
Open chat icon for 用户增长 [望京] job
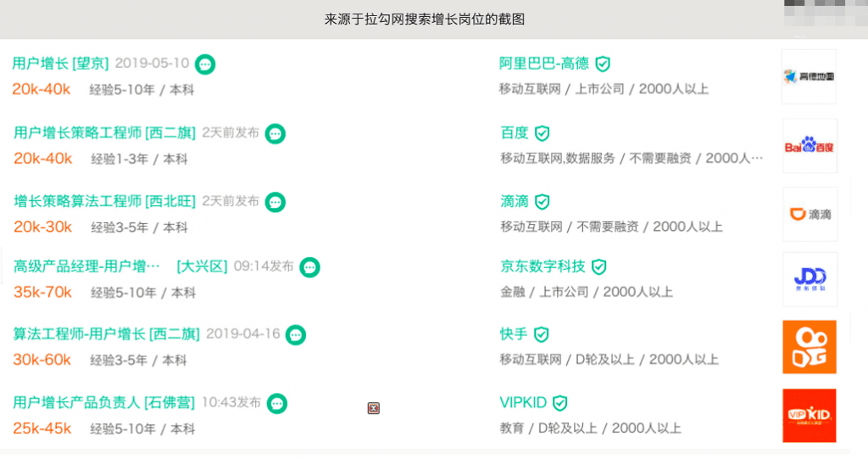coord(205,64)
